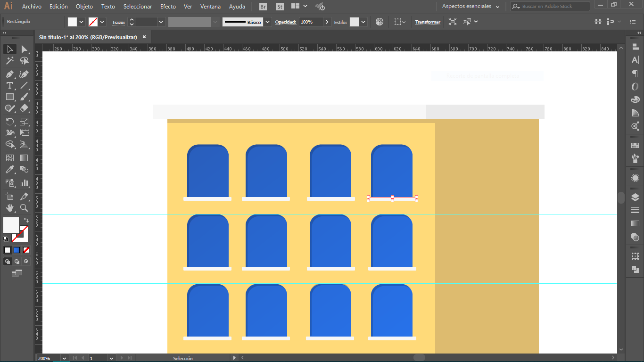This screenshot has width=644, height=362.
Task: Select the Artboard tool
Action: point(9,196)
